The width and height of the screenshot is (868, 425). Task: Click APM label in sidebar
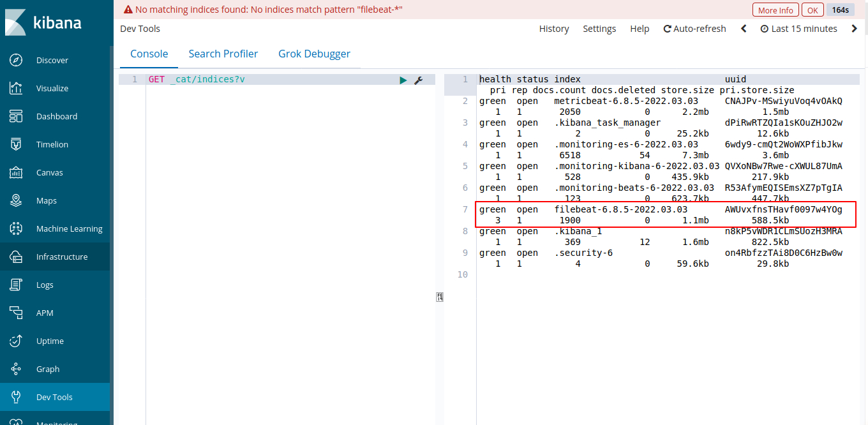point(45,313)
